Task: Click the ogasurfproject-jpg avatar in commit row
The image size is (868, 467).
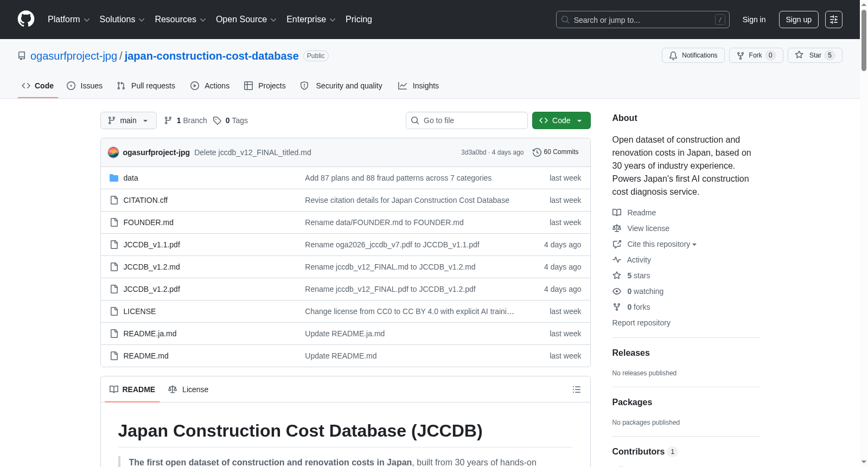Action: (113, 152)
